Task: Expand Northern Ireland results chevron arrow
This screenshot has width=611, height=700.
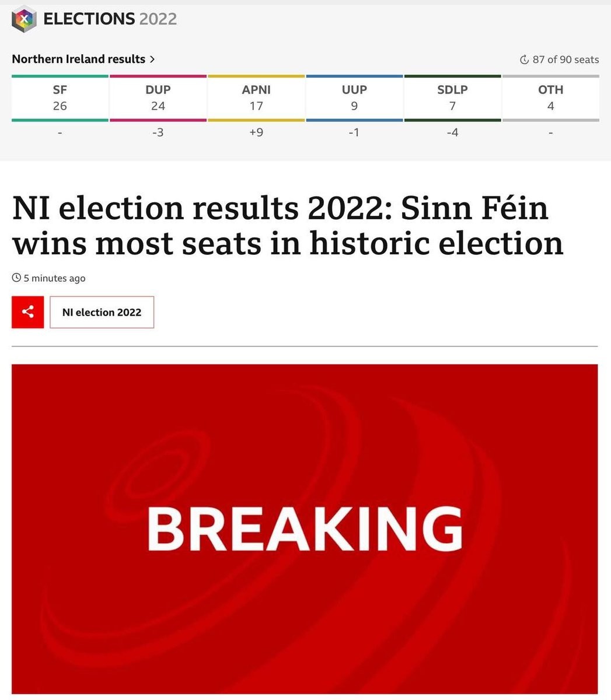Action: 152,59
